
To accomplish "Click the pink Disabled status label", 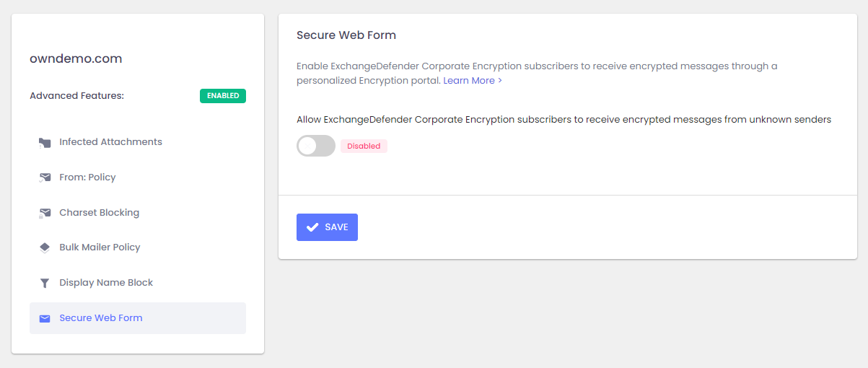I will pyautogui.click(x=364, y=146).
